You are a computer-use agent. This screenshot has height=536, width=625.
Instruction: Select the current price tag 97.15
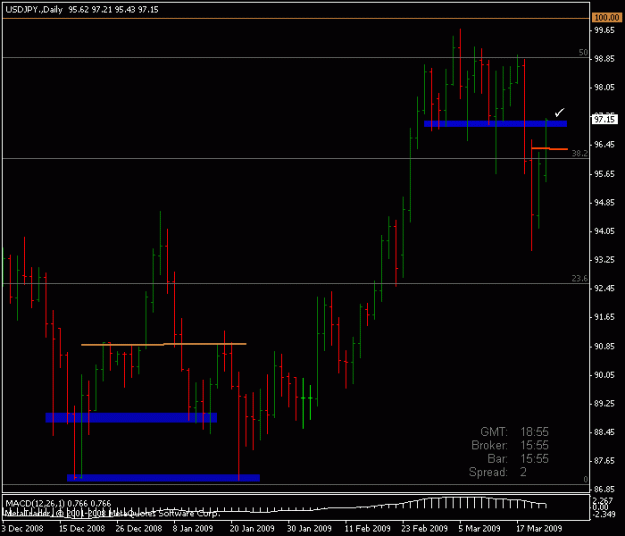coord(604,119)
